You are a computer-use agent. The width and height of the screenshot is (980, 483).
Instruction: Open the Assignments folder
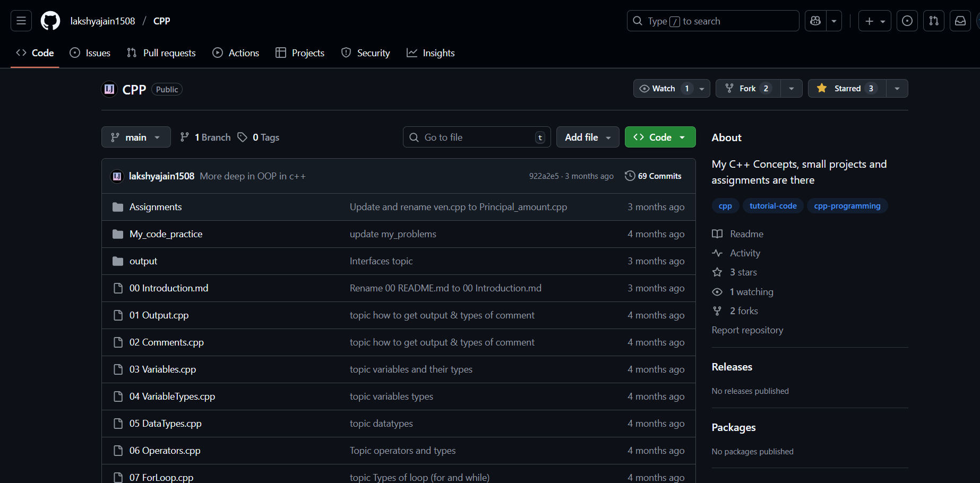(x=156, y=207)
